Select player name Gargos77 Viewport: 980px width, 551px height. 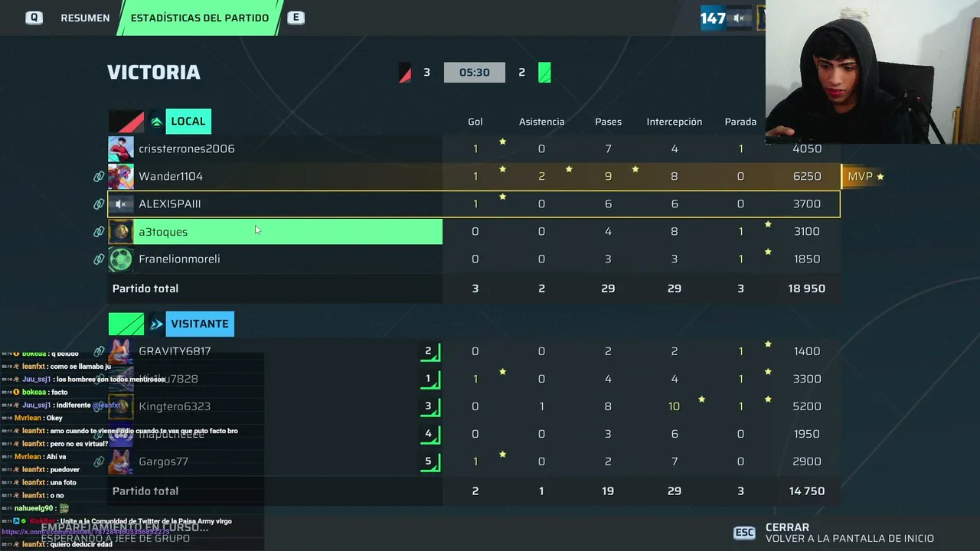tap(163, 461)
